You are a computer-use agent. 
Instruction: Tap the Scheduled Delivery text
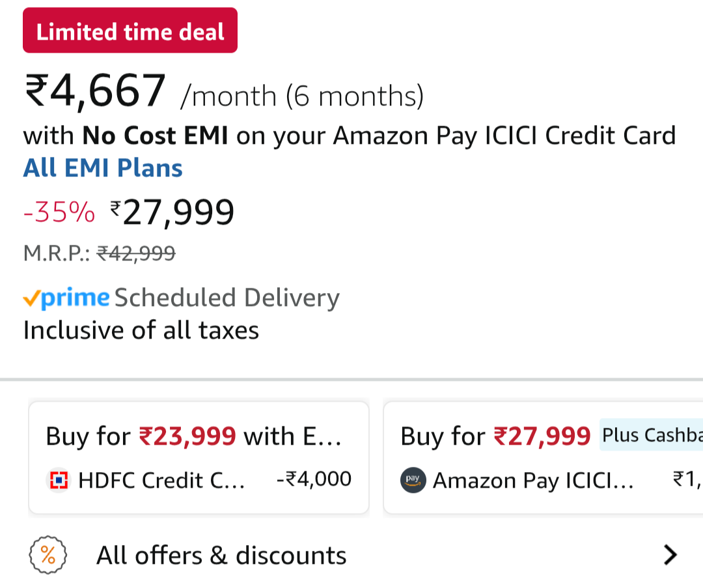[x=227, y=298]
